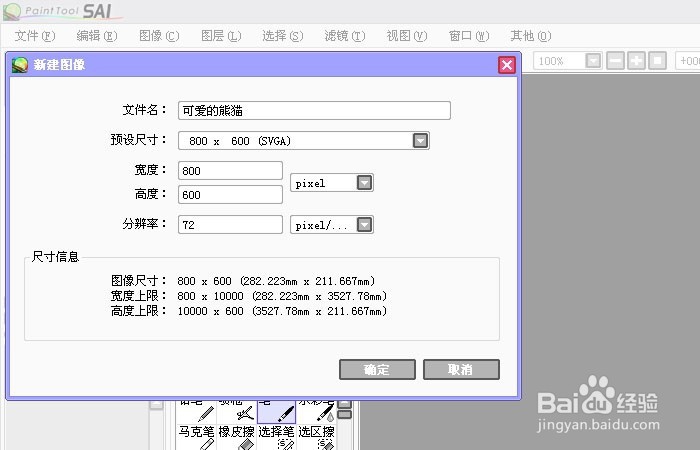Viewport: 700px width, 450px height.
Task: Click the 文件名 field containing 可爱的熊猫
Action: point(314,111)
